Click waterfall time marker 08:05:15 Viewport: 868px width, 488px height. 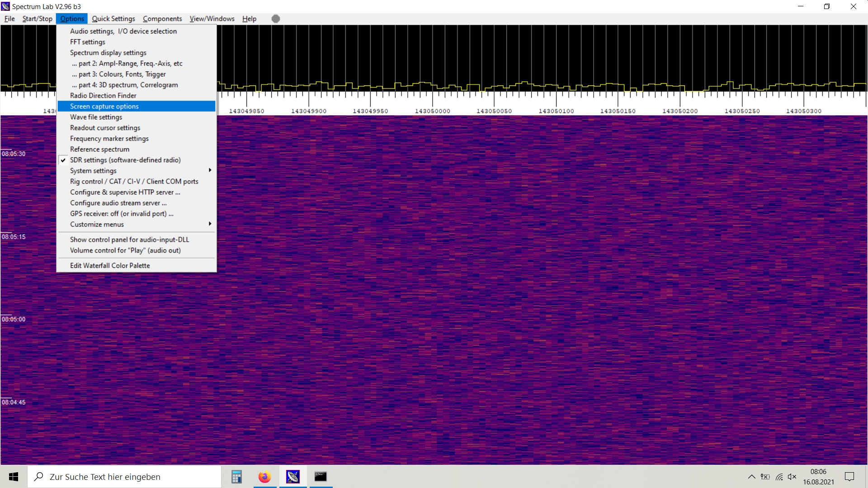[x=14, y=237]
